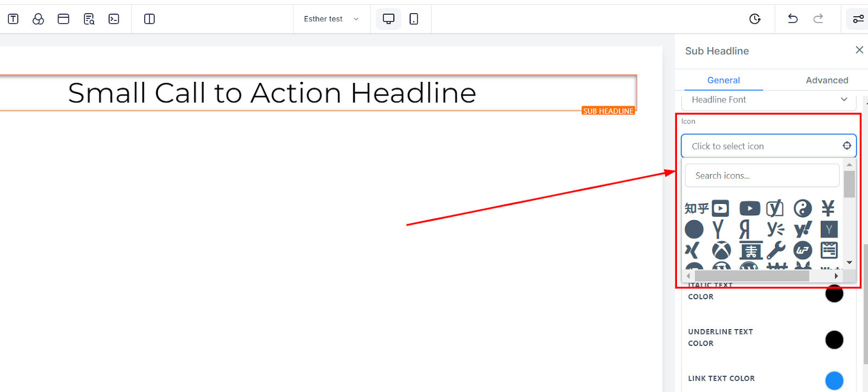Choose the plain Y letter icon
868x392 pixels.
coord(718,229)
